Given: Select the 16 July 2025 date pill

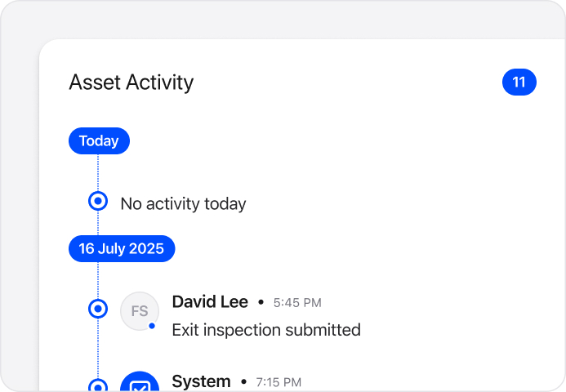Looking at the screenshot, I should click(122, 248).
